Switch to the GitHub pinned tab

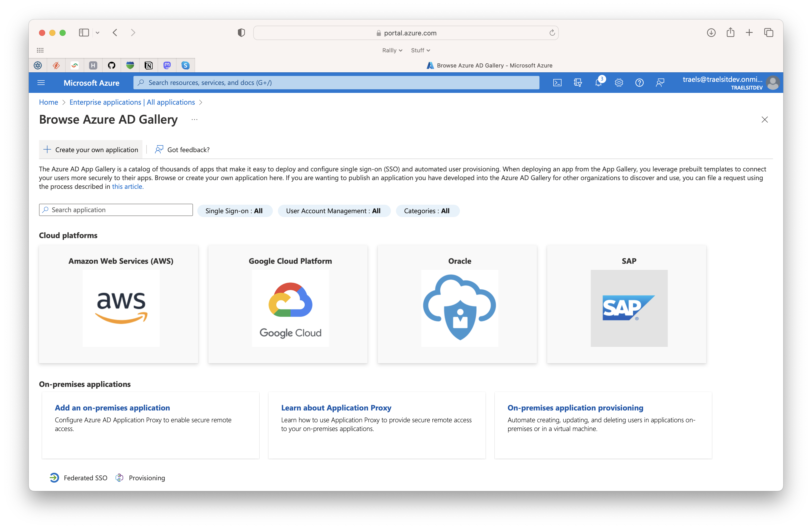112,65
